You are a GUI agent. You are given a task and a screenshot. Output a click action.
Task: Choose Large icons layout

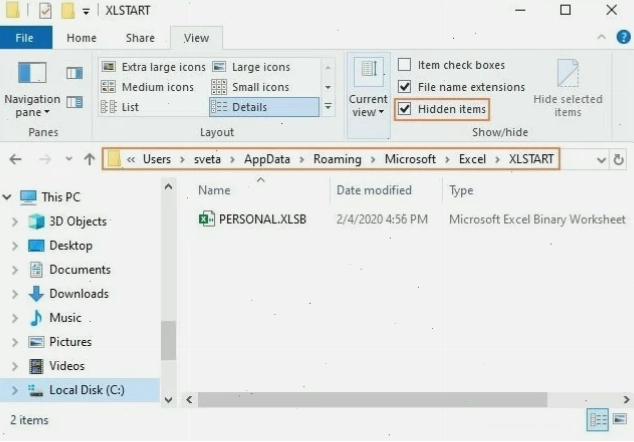point(251,67)
